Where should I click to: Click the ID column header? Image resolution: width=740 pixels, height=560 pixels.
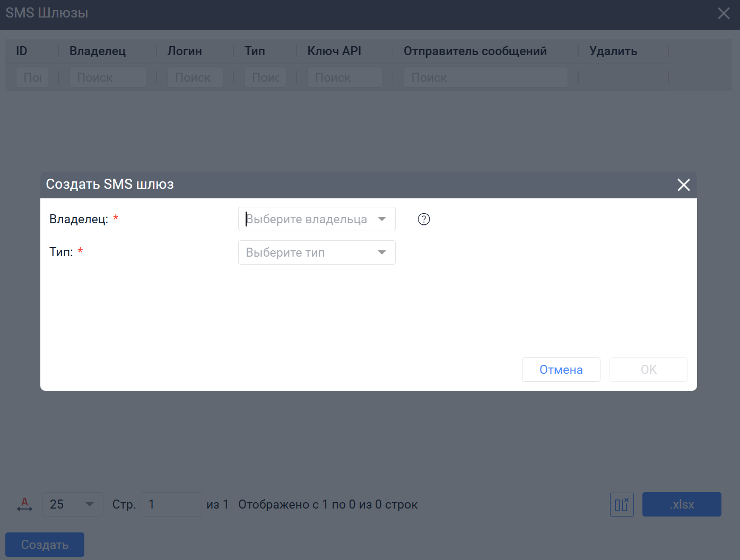coord(22,51)
